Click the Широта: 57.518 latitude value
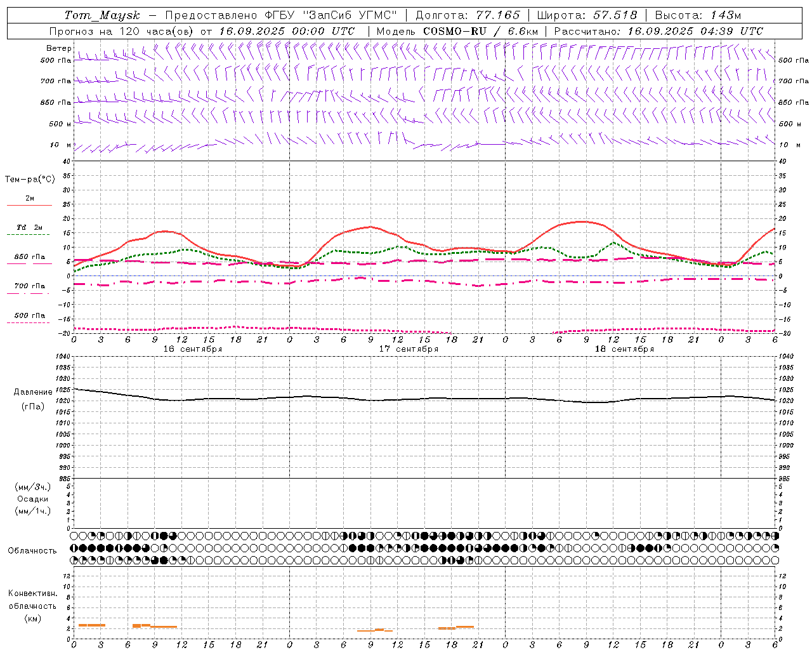This screenshot has height=650, width=812. click(587, 15)
